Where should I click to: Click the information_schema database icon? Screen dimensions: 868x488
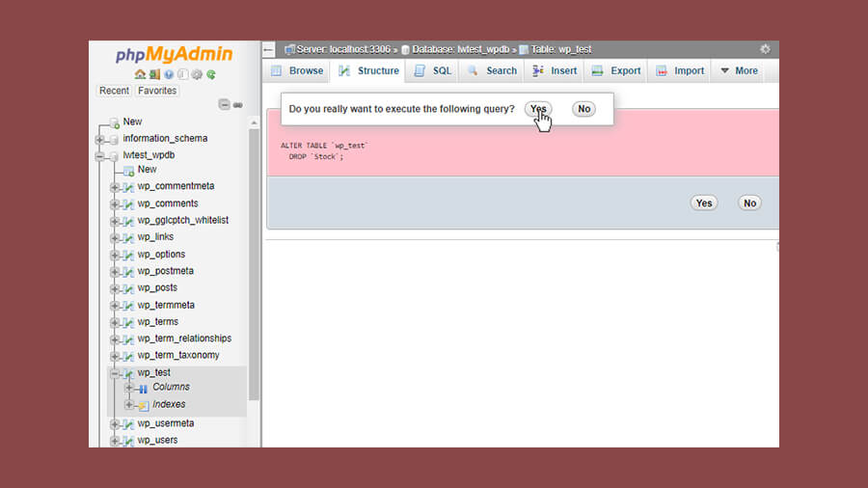[x=114, y=140]
